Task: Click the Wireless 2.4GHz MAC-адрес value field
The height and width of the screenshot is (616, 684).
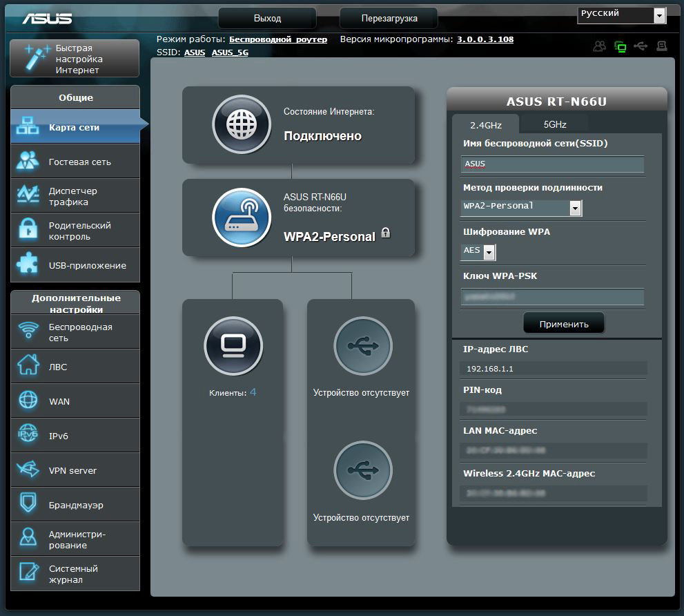Action: [x=553, y=493]
